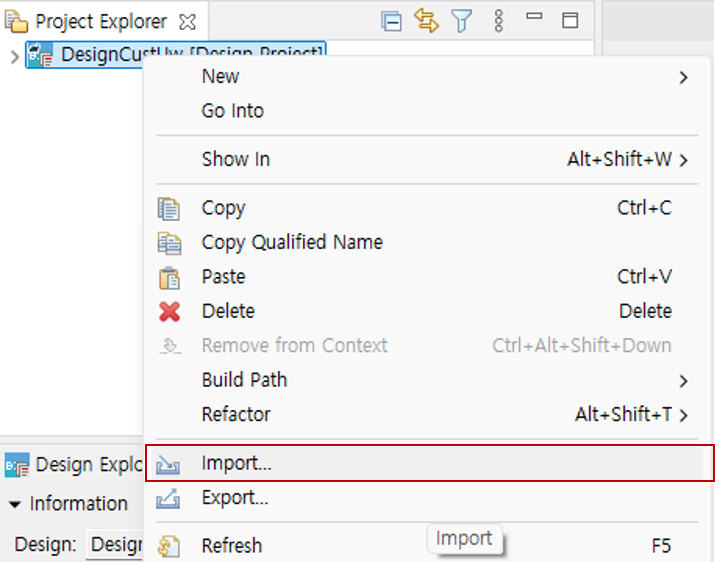The height and width of the screenshot is (562, 715).
Task: Maximize the Project Explorer panel
Action: [570, 21]
